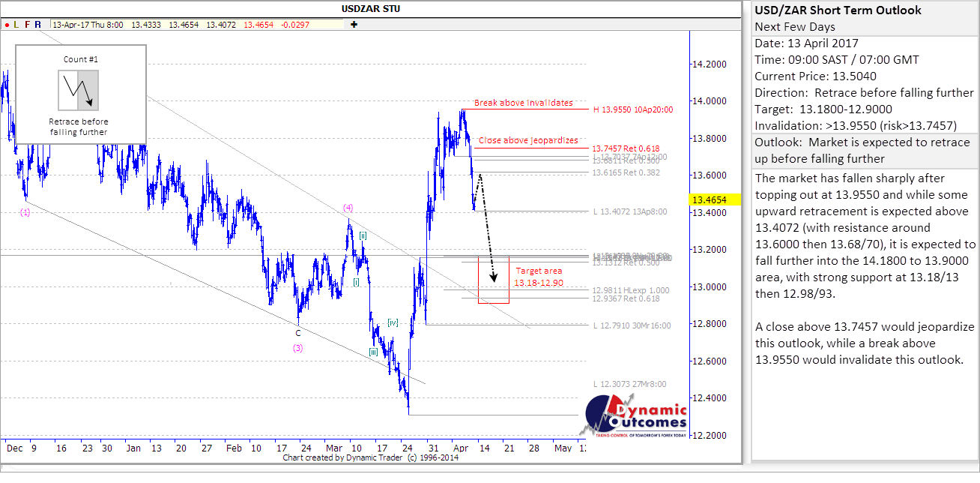
Task: Click the Count #1 wave thumbnail box
Action: pos(78,90)
